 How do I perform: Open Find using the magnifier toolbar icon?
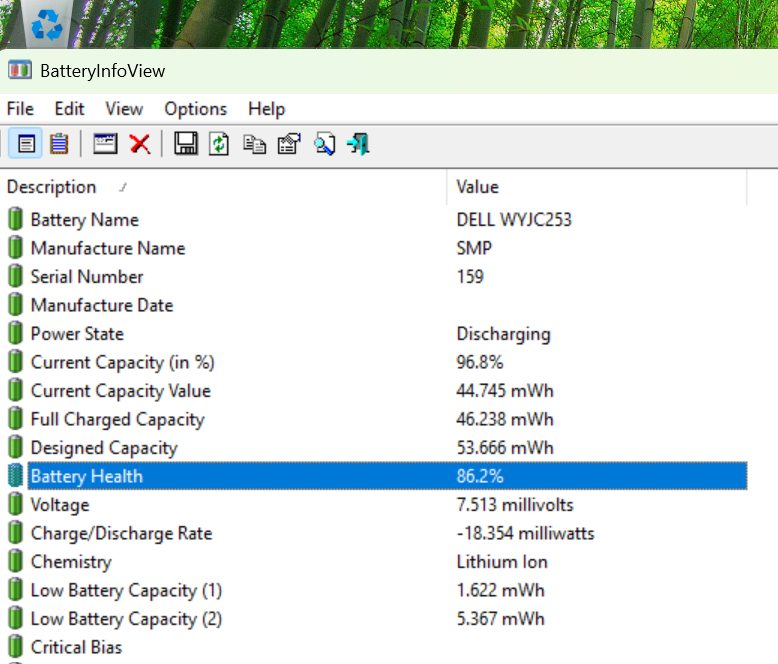(x=325, y=144)
